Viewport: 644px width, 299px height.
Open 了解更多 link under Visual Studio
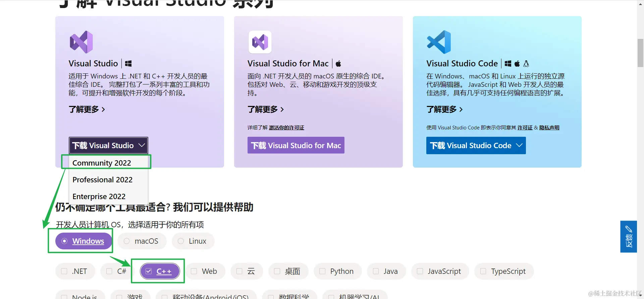coord(87,109)
